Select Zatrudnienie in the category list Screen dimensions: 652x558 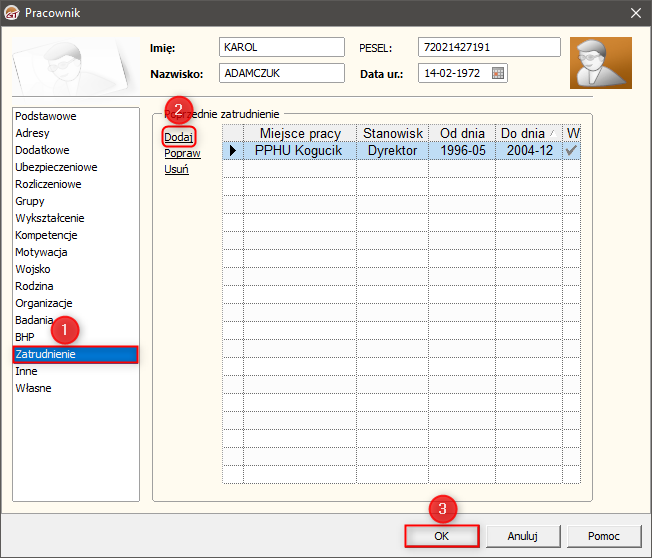coord(75,354)
